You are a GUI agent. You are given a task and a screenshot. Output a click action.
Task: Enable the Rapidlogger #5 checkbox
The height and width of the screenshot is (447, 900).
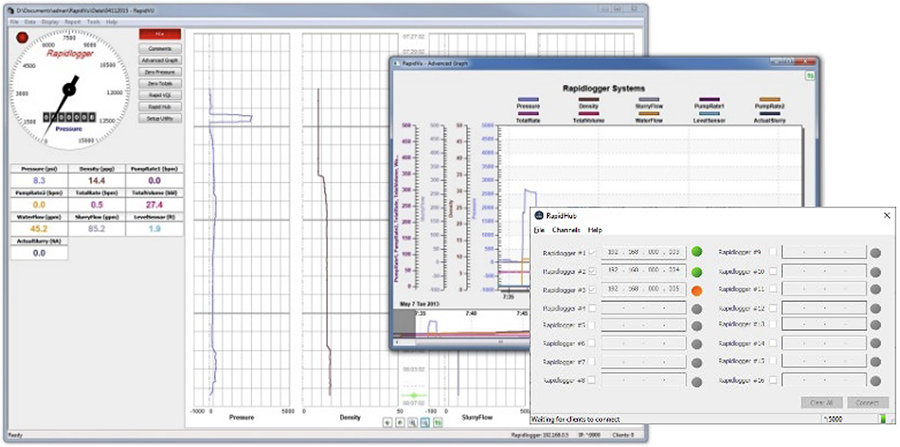[592, 325]
